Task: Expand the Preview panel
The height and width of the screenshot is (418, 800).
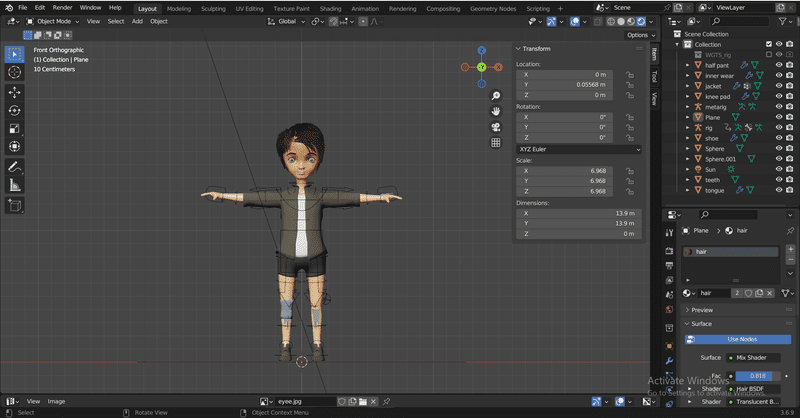Action: [x=702, y=310]
